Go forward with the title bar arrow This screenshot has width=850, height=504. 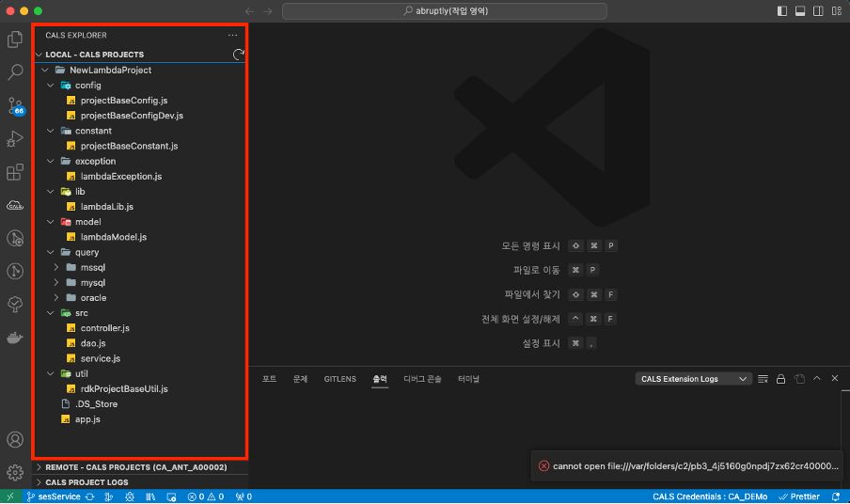click(267, 11)
